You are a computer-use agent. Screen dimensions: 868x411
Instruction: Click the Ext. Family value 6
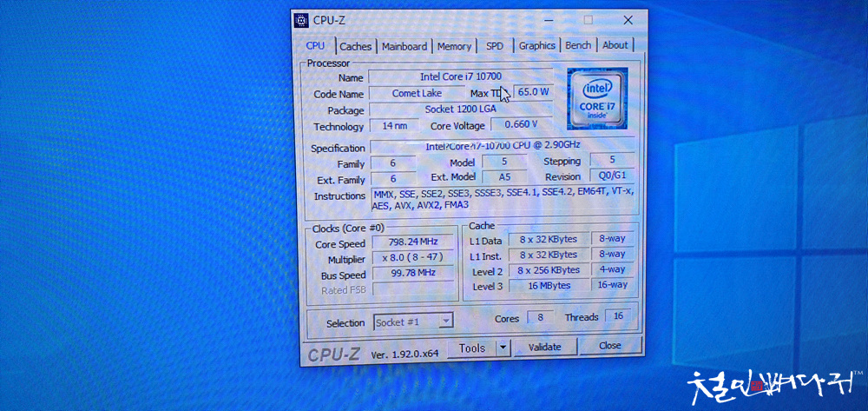coord(393,179)
